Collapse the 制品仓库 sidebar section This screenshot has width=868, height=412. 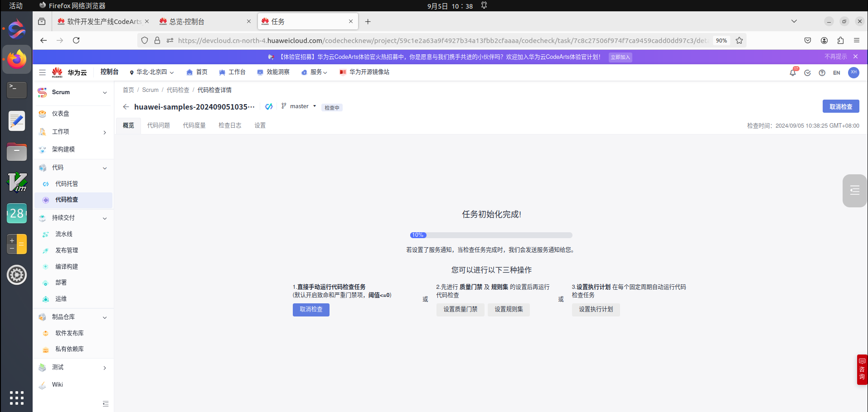coord(105,317)
